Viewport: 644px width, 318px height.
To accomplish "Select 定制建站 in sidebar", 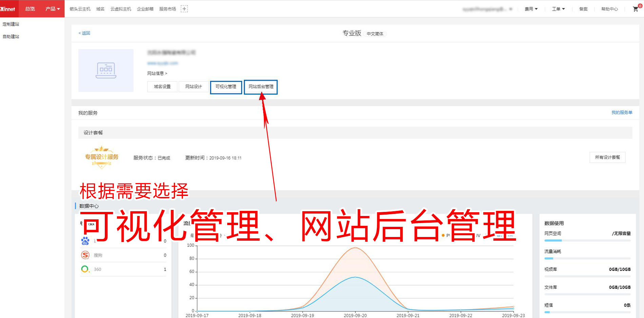I will click(11, 24).
